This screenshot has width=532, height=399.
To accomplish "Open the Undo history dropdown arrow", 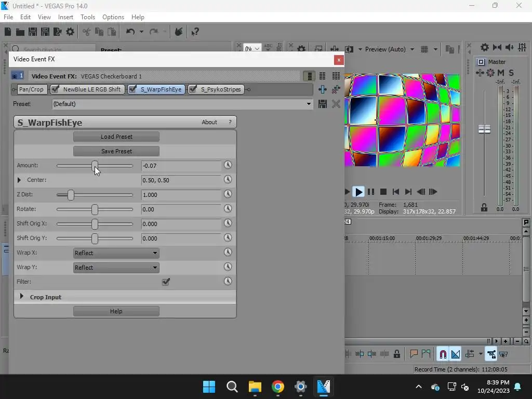I will point(141,32).
